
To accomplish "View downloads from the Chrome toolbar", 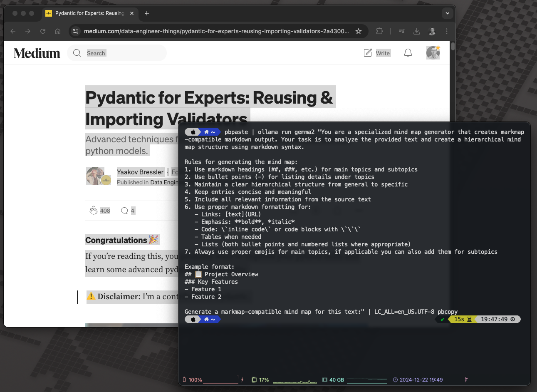I will click(417, 31).
